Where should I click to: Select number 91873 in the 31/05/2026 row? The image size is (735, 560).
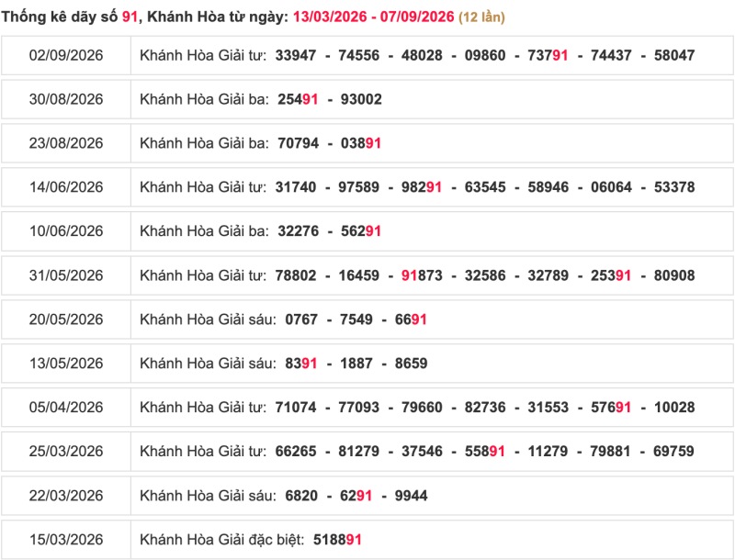(422, 275)
